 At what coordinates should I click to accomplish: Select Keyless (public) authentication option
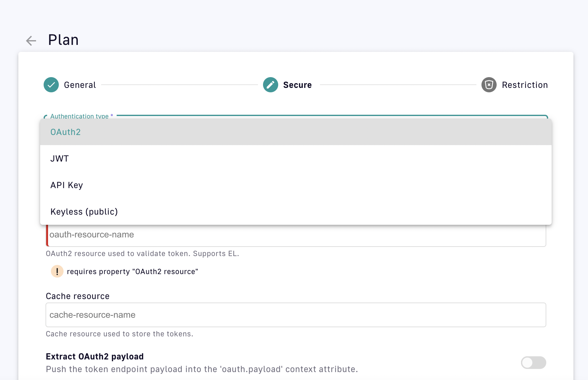[84, 212]
